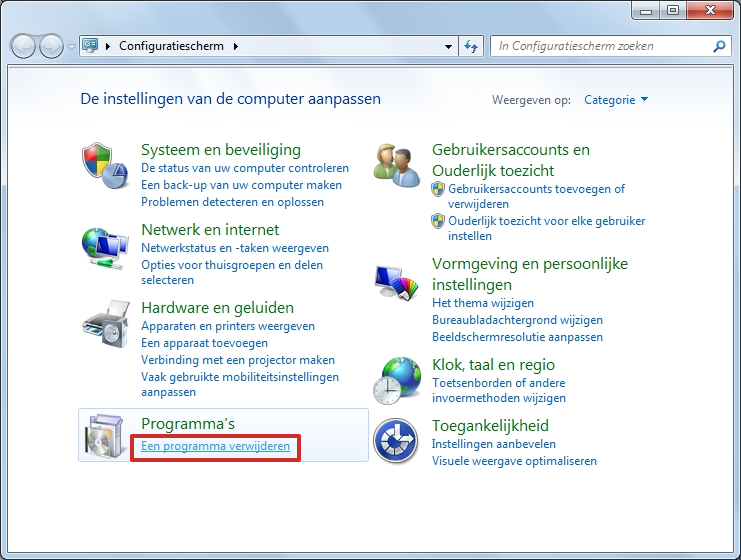
Task: Open Toegankelijkheid blue circle icon
Action: point(396,441)
